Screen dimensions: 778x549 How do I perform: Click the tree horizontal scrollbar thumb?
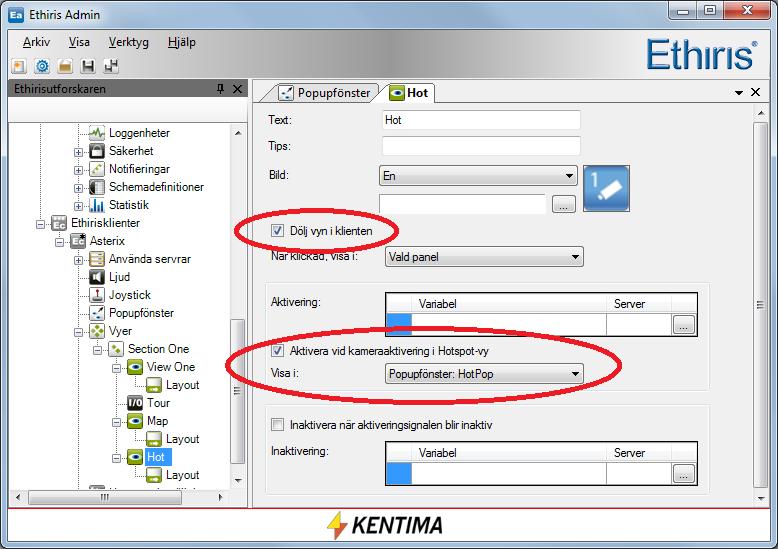[105, 497]
